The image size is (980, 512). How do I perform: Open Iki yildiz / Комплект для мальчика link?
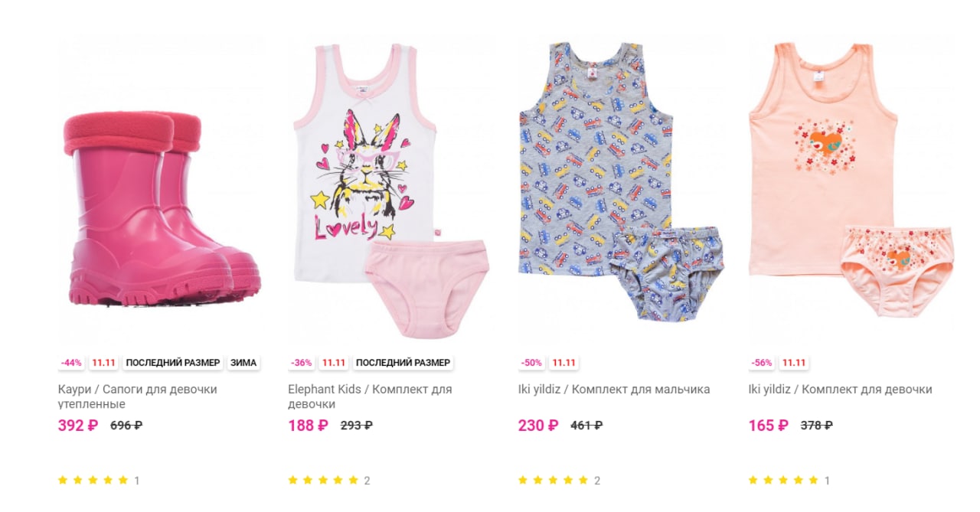pyautogui.click(x=614, y=390)
